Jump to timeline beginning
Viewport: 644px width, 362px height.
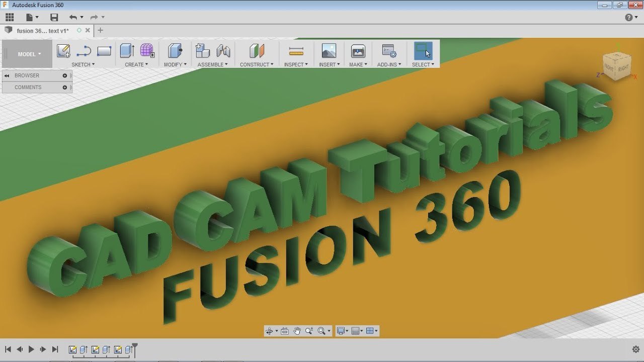(8, 349)
